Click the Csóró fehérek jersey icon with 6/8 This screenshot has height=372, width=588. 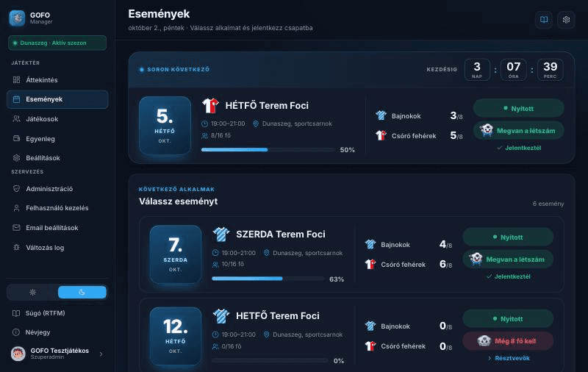pos(370,264)
